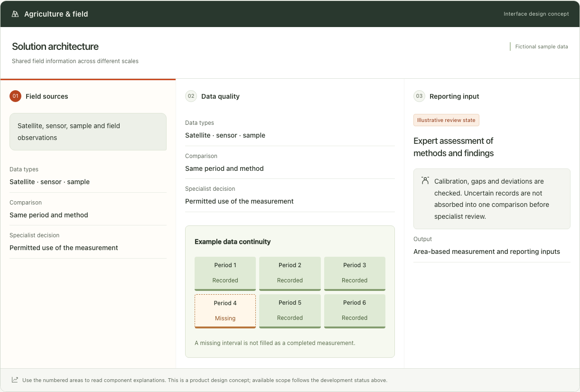Image resolution: width=580 pixels, height=392 pixels.
Task: Click the Period 3 Recorded tile
Action: pos(355,274)
